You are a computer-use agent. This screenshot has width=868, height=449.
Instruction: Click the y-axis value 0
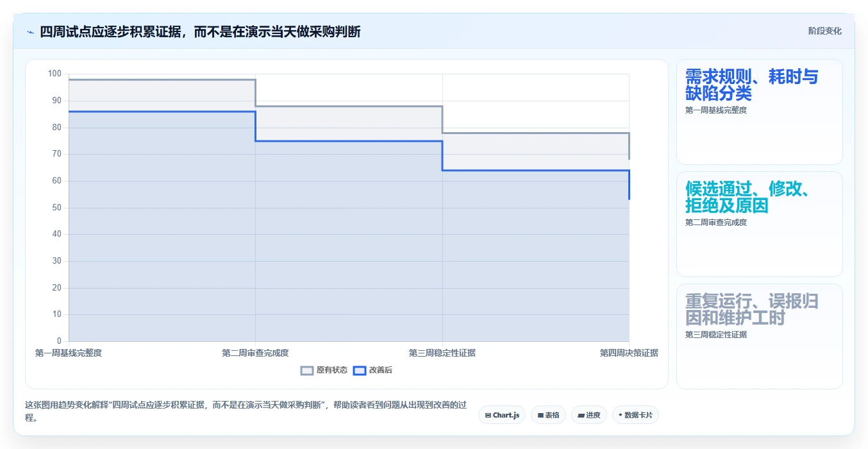coord(59,341)
